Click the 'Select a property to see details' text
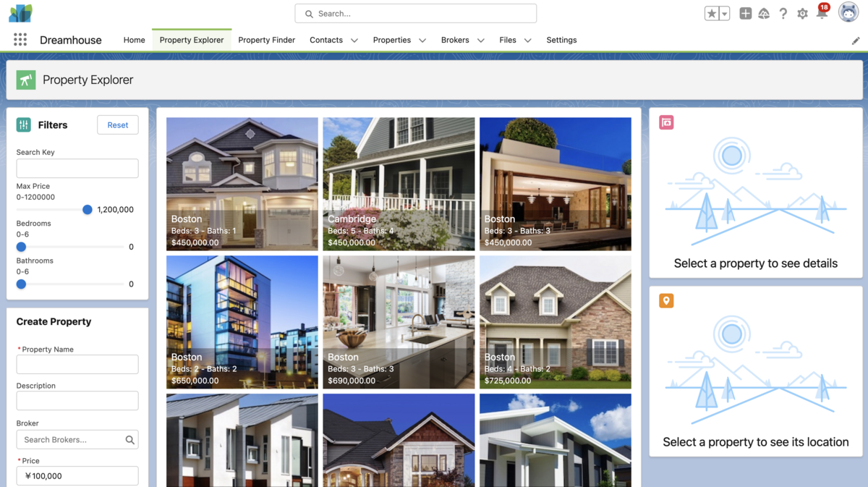Screen dimensions: 868x487 coord(756,263)
